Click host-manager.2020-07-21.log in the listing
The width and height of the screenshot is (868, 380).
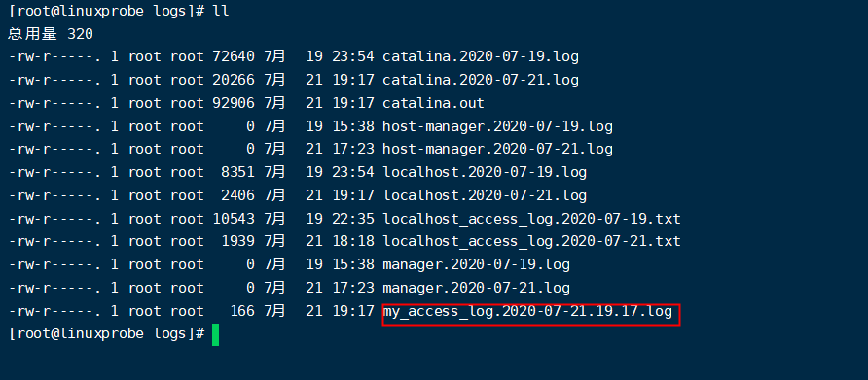point(497,149)
